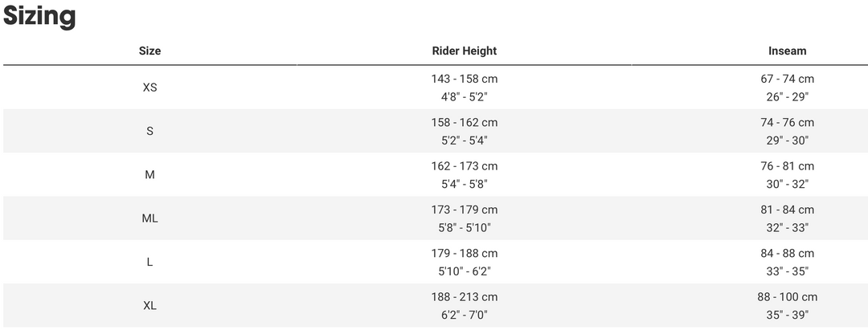Select the L size cell
The width and height of the screenshot is (868, 330).
pos(149,262)
